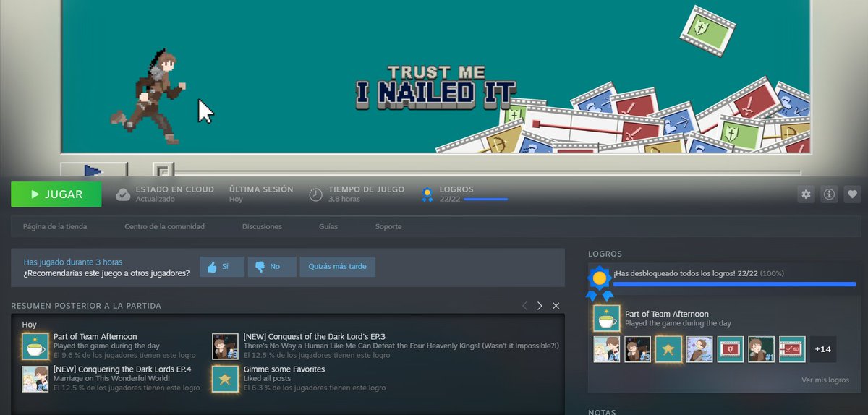868x415 pixels.
Task: Close the post-game summary panel
Action: [x=556, y=306]
